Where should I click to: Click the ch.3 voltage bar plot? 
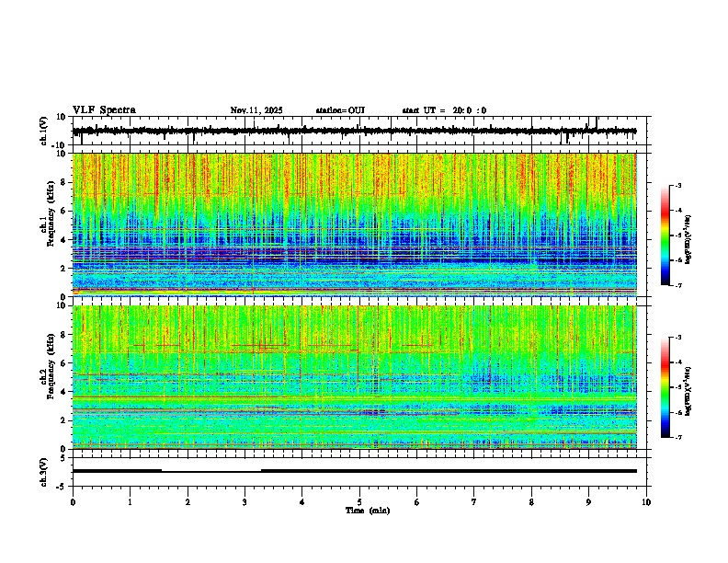[354, 471]
